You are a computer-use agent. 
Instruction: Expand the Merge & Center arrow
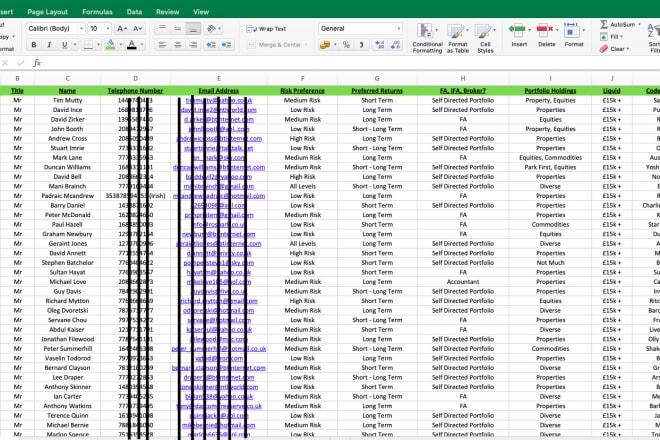click(306, 45)
